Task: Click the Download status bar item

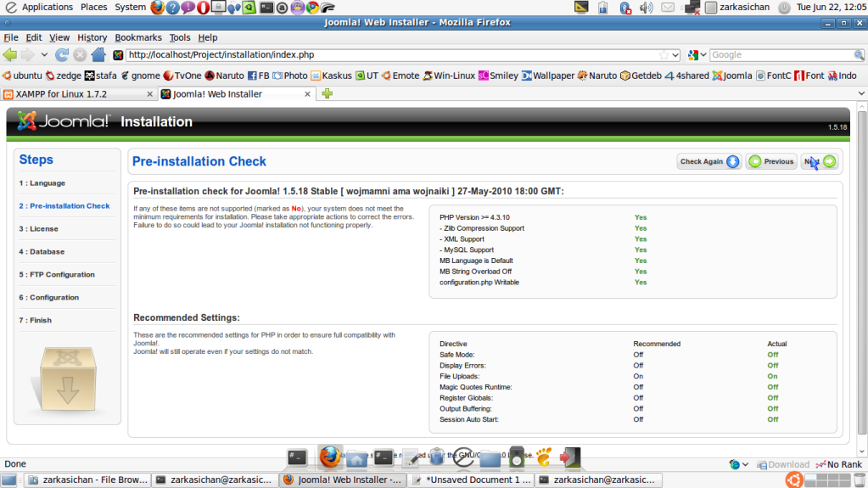Action: click(x=783, y=464)
